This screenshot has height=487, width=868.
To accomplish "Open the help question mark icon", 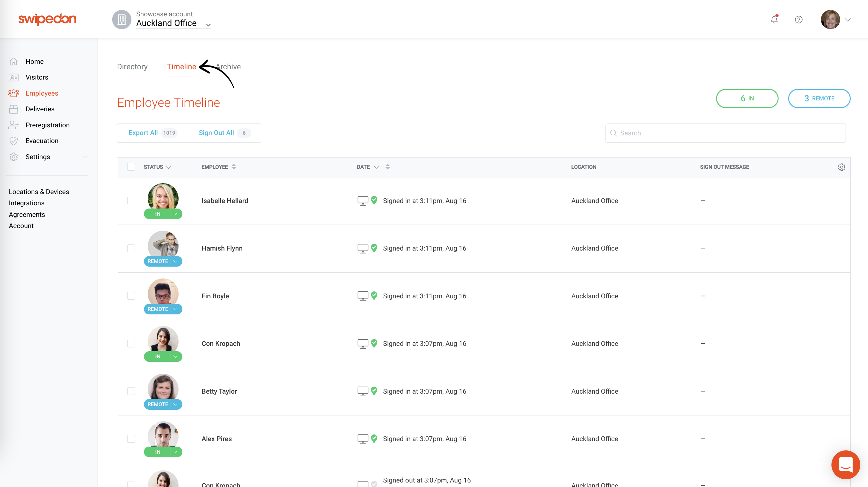I will coord(798,20).
